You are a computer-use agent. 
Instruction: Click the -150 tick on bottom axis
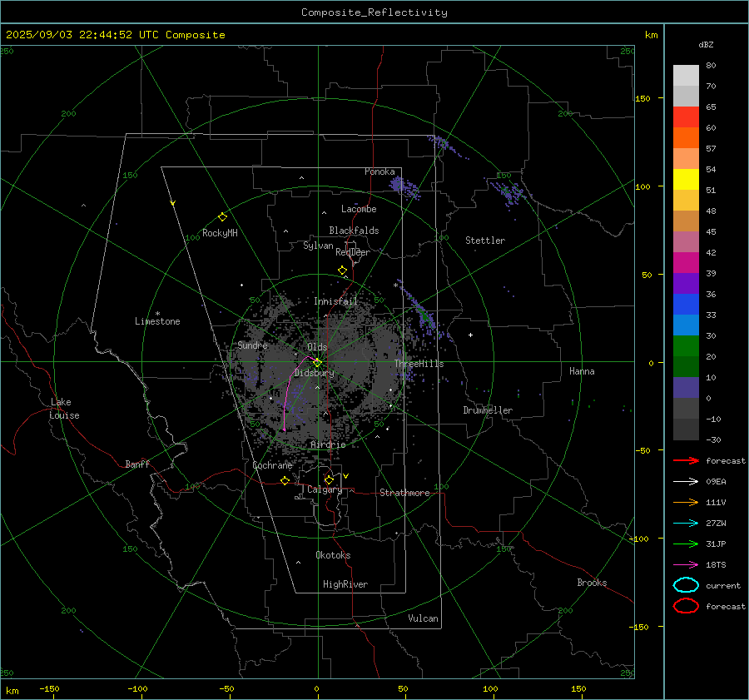coord(49,688)
